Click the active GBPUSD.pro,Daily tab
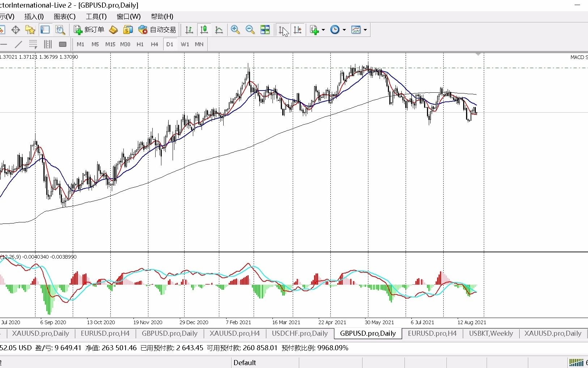Viewport: 588px width, 368px height. pos(368,333)
